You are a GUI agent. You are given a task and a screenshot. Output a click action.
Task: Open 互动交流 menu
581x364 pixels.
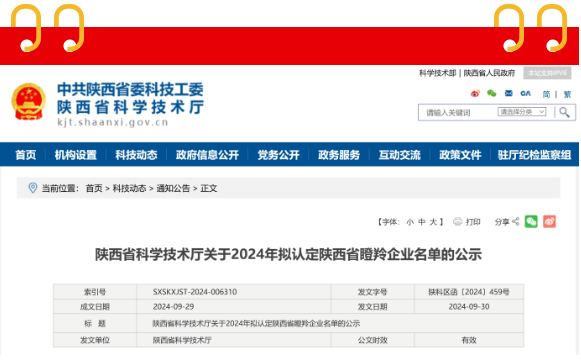click(399, 155)
